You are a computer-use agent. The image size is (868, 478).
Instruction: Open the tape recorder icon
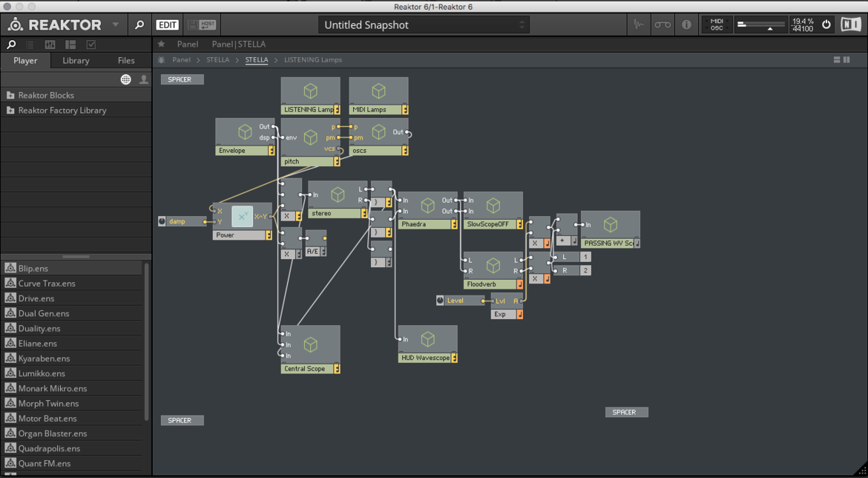(x=662, y=25)
